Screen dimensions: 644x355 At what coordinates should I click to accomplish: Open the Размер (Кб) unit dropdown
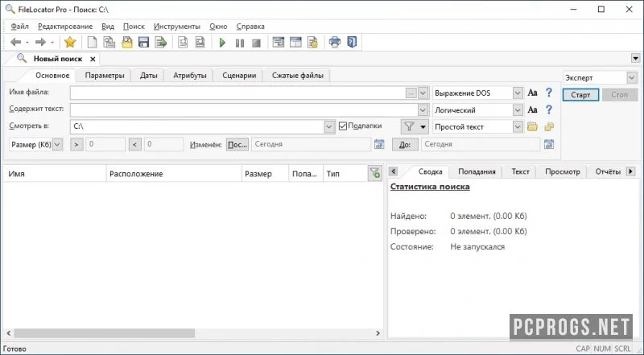pyautogui.click(x=57, y=144)
